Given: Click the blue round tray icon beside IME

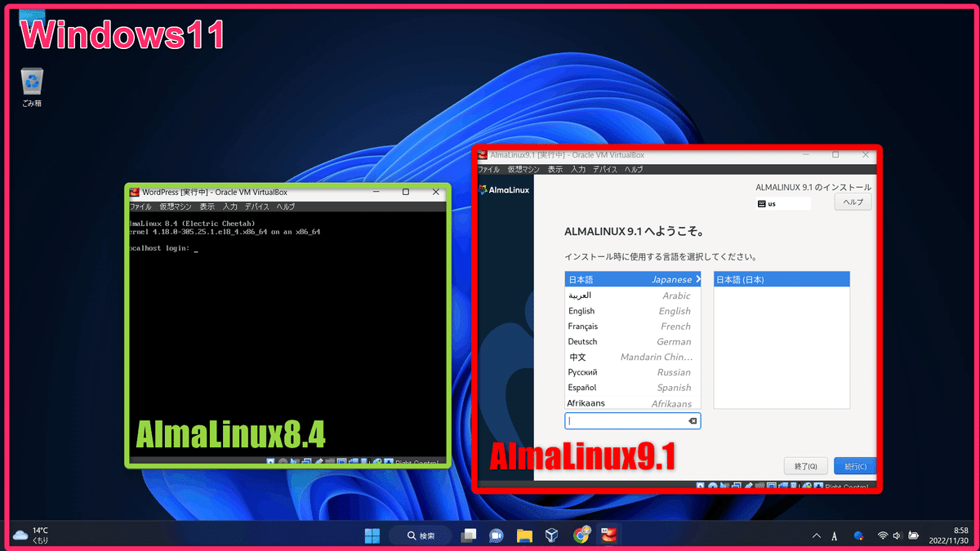Looking at the screenshot, I should coord(858,536).
